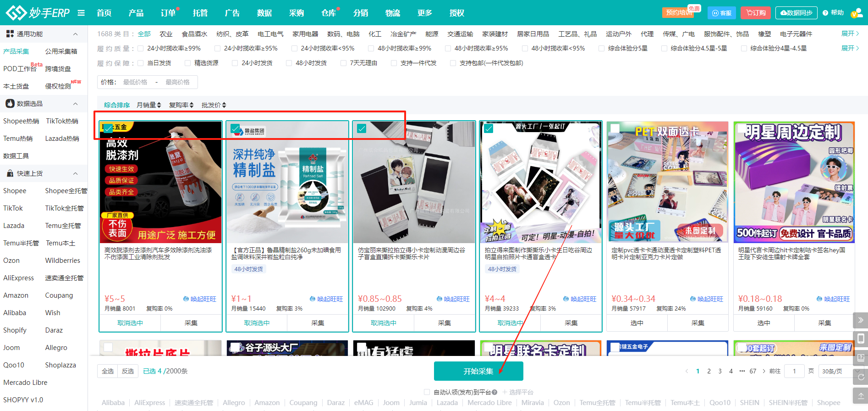The width and height of the screenshot is (868, 411).
Task: Click the mobile phone icon in floating sidebar
Action: [860, 339]
